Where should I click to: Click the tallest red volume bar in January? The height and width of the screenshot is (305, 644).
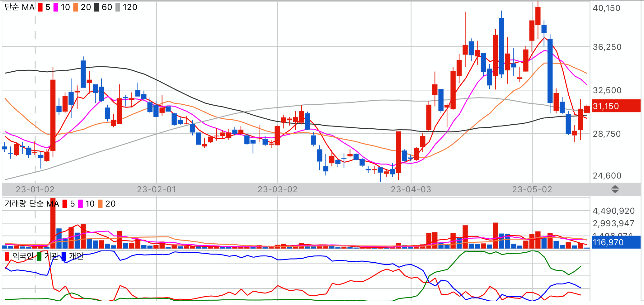coord(53,223)
